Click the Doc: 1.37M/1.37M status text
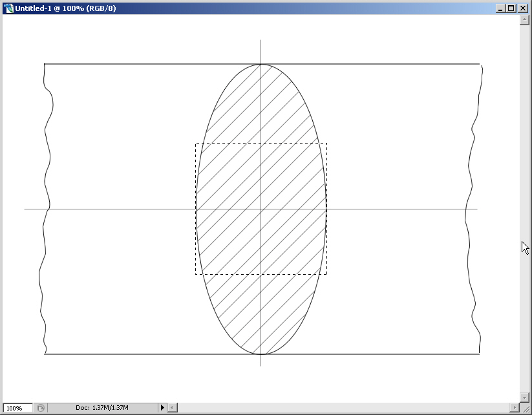The image size is (532, 415). (101, 407)
